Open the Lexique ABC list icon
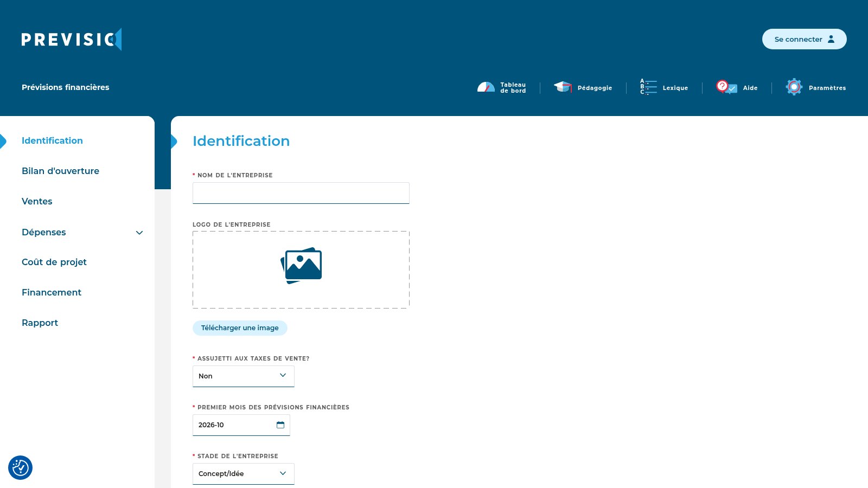Image resolution: width=868 pixels, height=488 pixels. point(648,87)
